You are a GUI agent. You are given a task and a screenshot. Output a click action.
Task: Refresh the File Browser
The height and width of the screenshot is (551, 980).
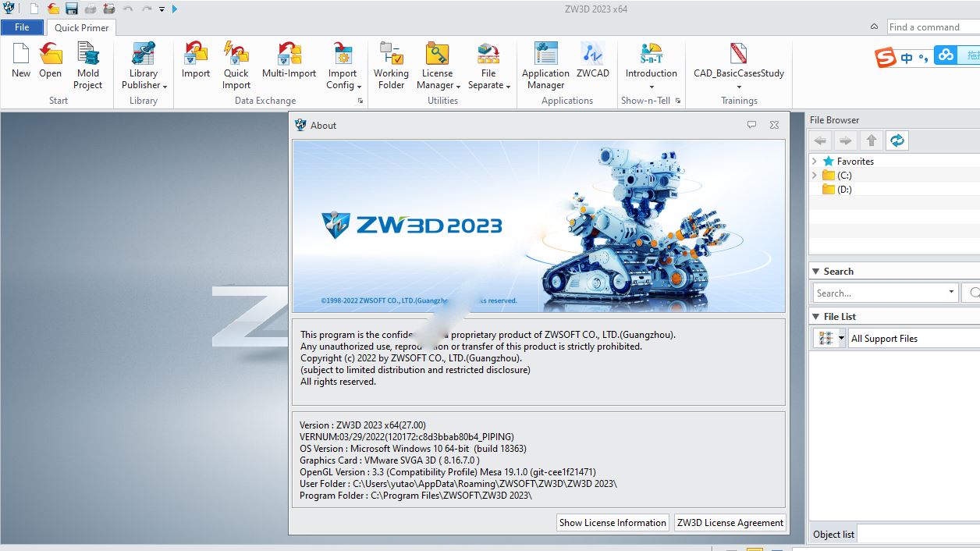[897, 140]
